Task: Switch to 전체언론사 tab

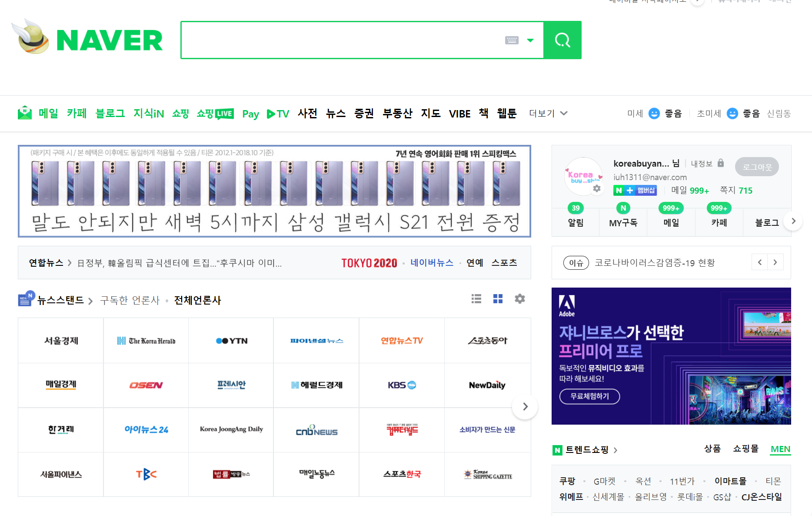Action: pos(197,300)
